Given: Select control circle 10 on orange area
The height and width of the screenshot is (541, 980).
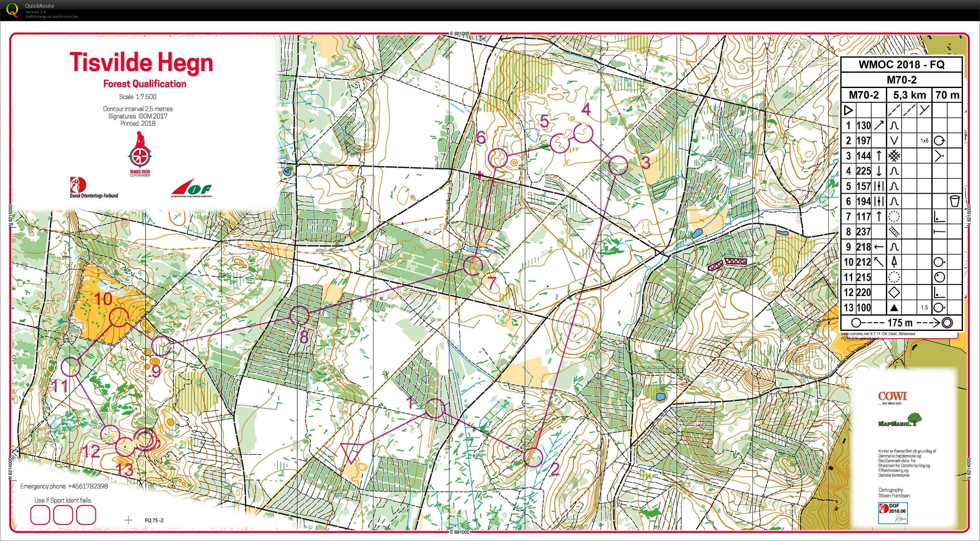Looking at the screenshot, I should coord(119,317).
